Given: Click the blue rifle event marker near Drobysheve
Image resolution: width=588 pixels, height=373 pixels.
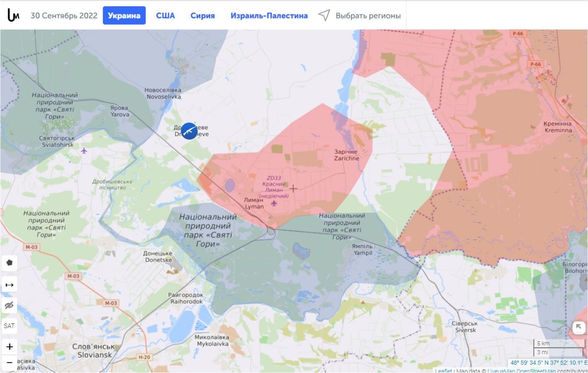Looking at the screenshot, I should coord(189,131).
